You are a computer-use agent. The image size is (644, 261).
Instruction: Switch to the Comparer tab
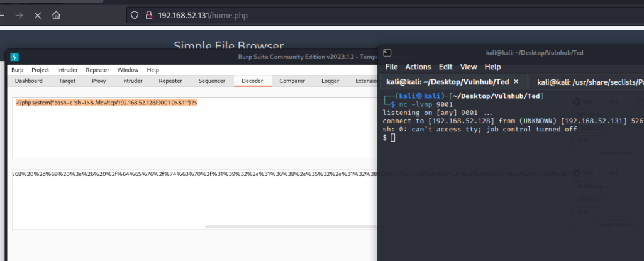point(292,81)
